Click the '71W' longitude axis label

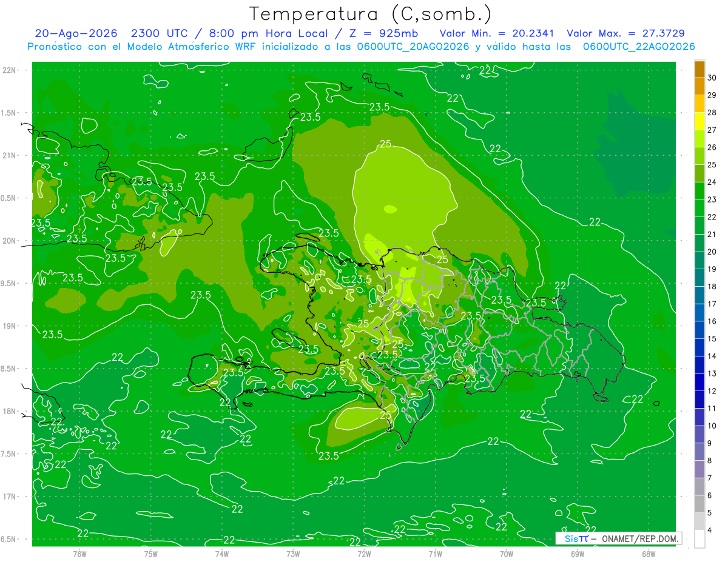435,554
